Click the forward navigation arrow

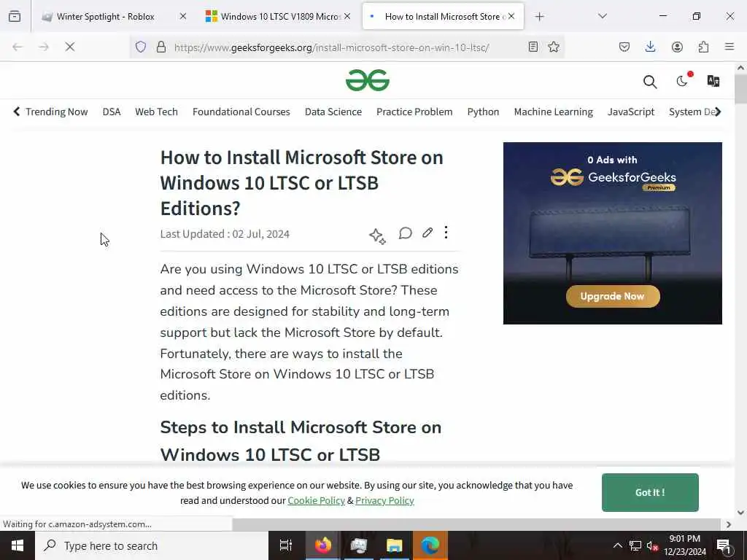pyautogui.click(x=43, y=47)
